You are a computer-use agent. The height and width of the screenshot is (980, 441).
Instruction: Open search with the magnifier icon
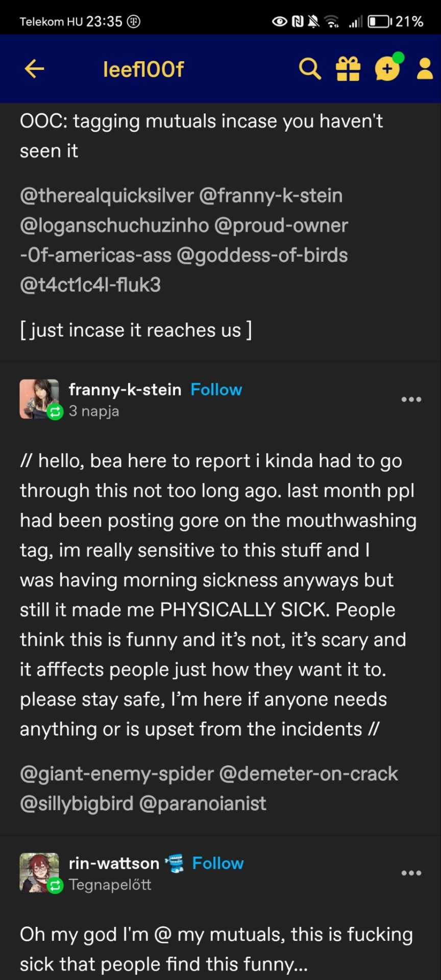click(309, 69)
